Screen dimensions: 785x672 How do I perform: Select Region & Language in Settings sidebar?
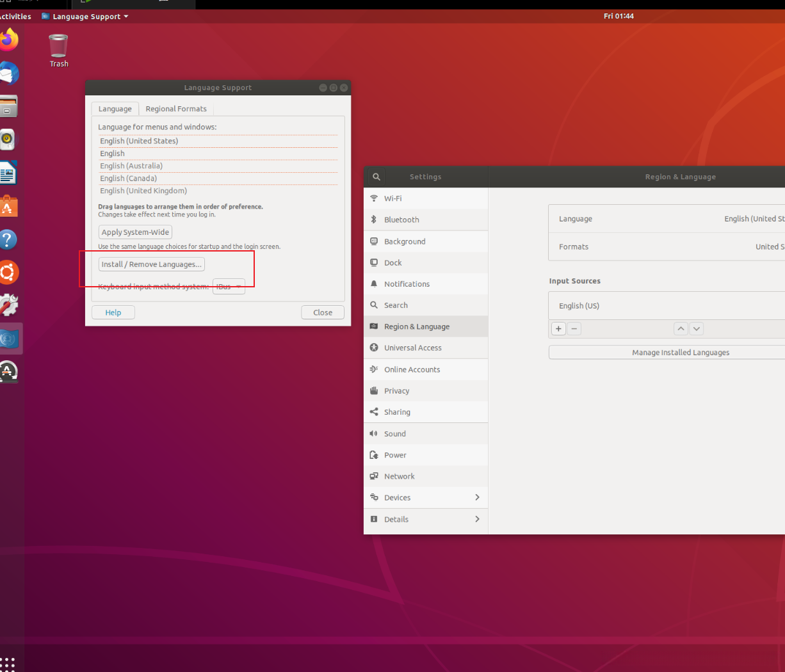[x=426, y=326]
